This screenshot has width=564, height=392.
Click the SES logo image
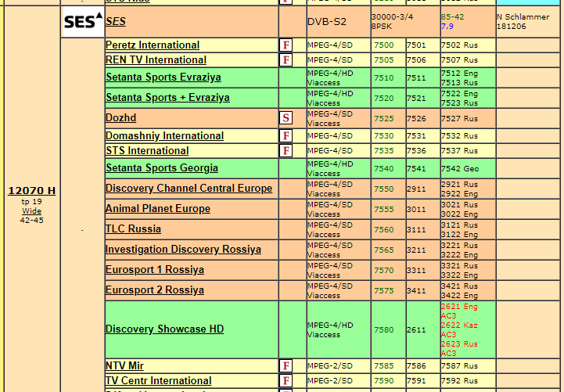(x=83, y=22)
